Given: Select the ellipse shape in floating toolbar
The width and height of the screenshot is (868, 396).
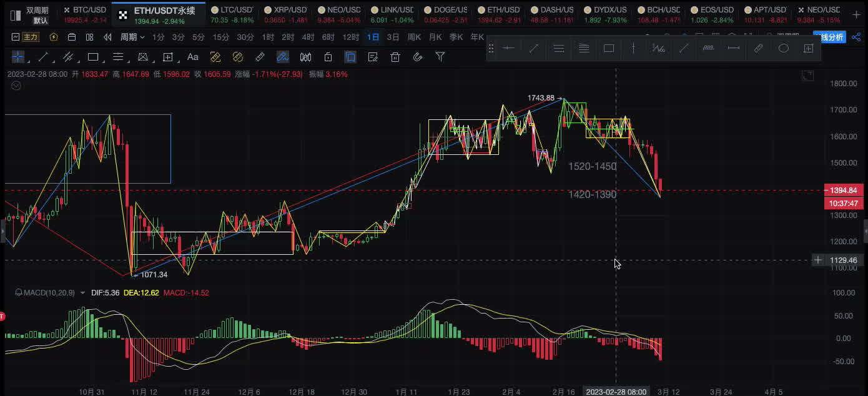Looking at the screenshot, I should [783, 48].
